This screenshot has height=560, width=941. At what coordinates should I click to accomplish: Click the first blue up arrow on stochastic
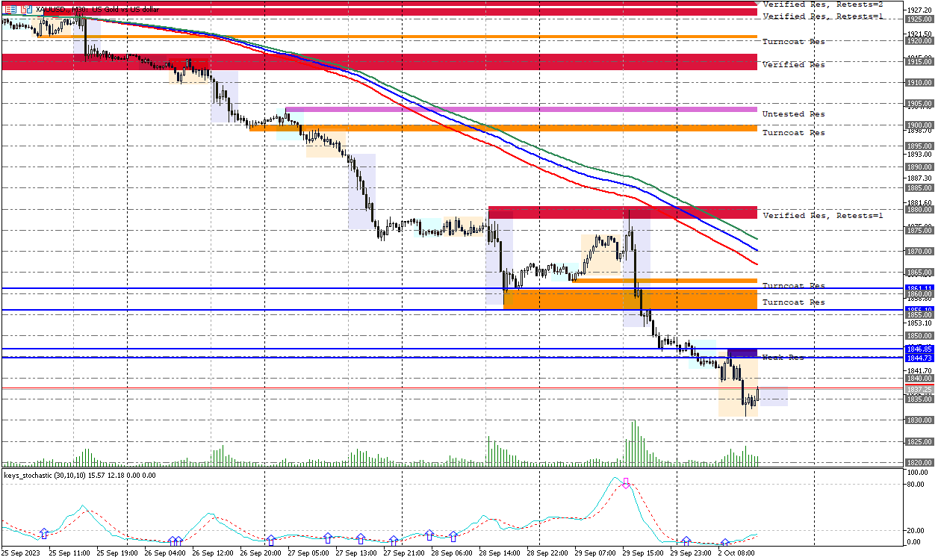tap(43, 533)
